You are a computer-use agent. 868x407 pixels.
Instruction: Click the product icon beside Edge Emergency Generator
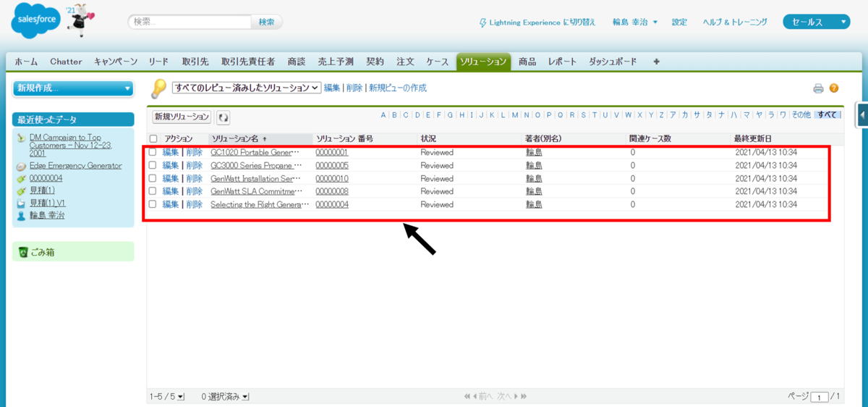tap(22, 167)
